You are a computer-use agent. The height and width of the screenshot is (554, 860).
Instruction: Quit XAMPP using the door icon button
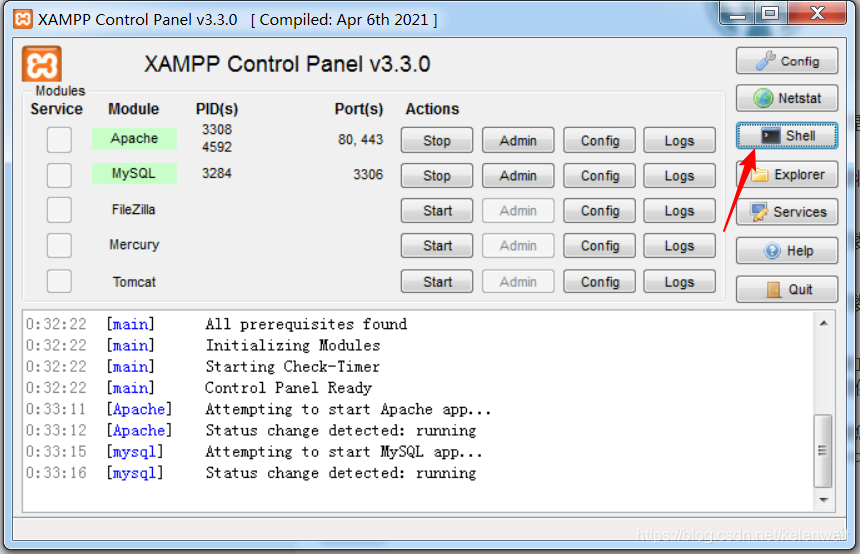pos(787,289)
